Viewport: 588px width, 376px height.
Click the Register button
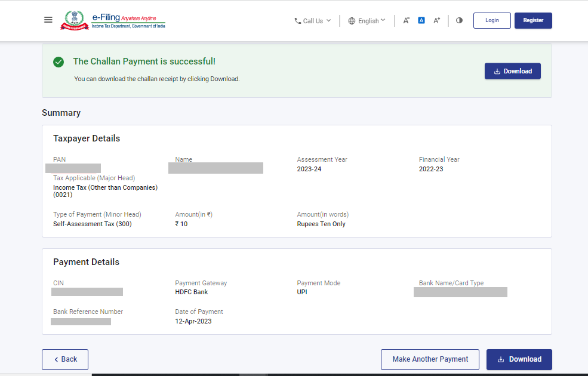[x=533, y=20]
